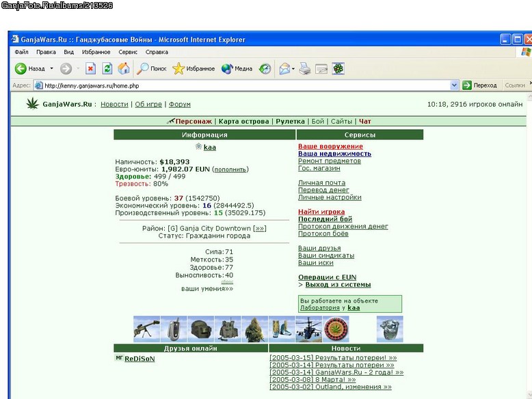Screen dimensions: 532x399
Task: Click the МГ syndicate badge near ReDiSoN
Action: [119, 357]
